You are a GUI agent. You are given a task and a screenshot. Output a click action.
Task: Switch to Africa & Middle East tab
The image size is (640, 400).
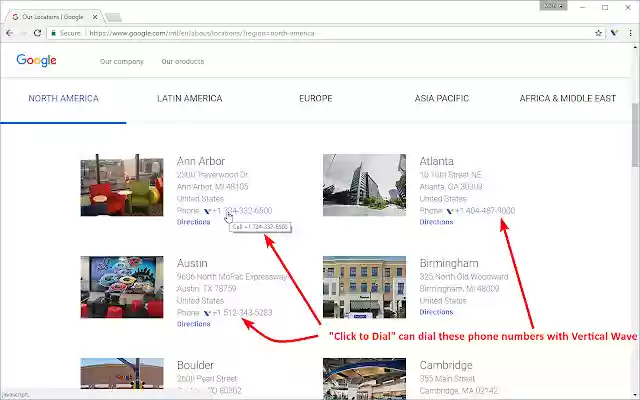pos(567,98)
